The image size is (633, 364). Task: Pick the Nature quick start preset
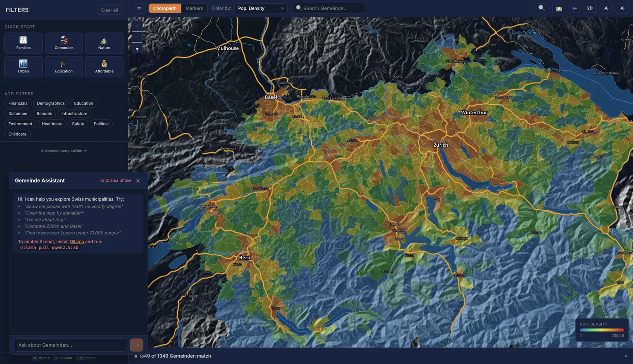click(x=104, y=43)
